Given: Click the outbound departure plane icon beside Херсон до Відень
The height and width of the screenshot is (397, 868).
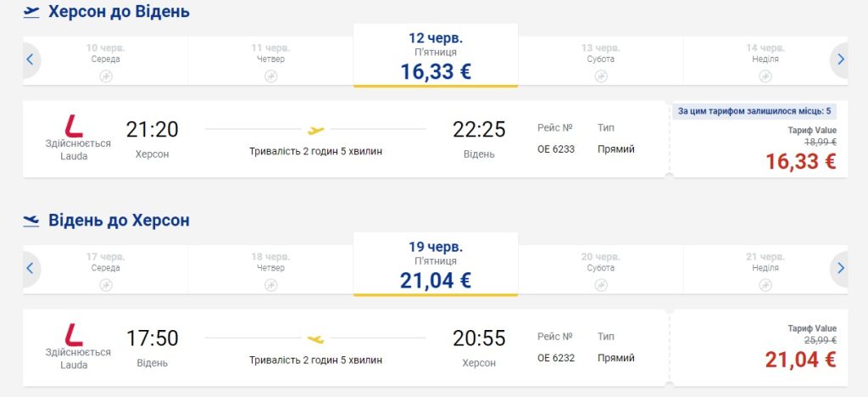Looking at the screenshot, I should click(31, 12).
